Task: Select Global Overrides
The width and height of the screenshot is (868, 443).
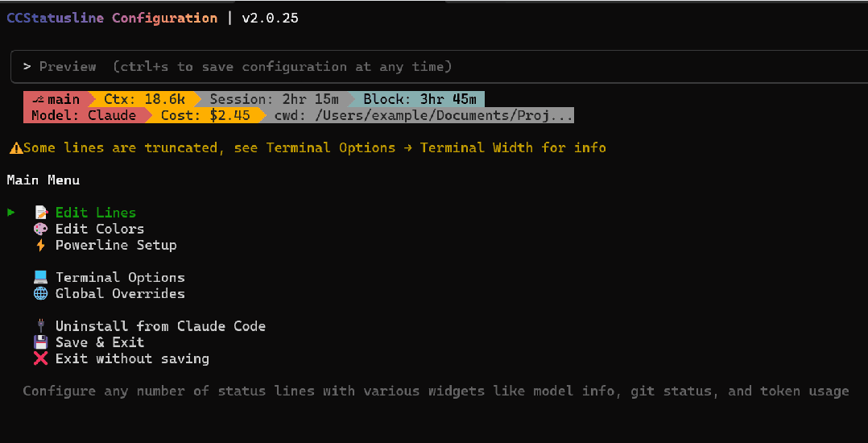Action: tap(120, 293)
